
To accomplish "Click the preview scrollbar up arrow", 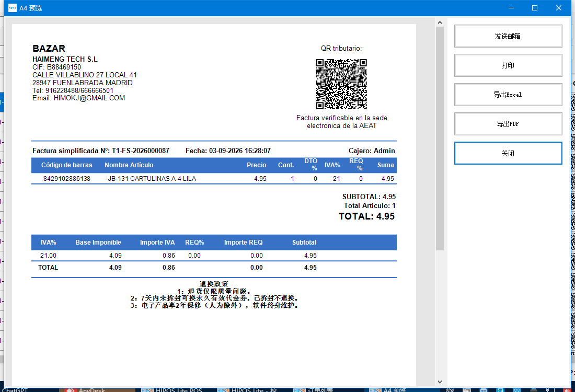I will click(440, 22).
